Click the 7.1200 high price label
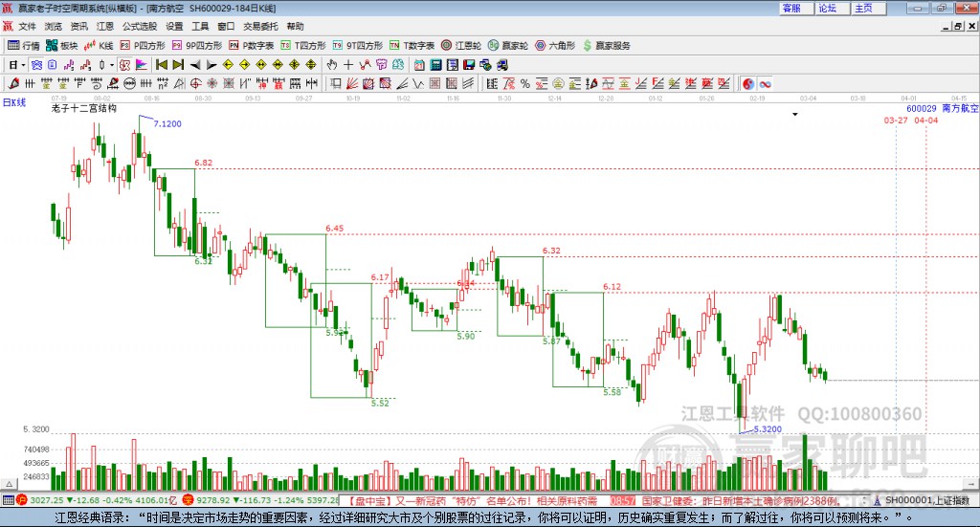980x527 pixels. tap(167, 123)
